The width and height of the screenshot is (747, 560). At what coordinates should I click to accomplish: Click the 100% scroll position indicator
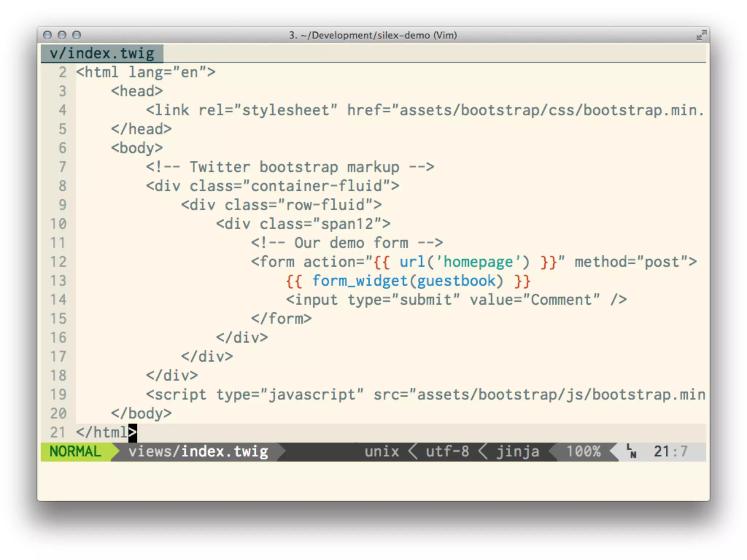pos(583,451)
